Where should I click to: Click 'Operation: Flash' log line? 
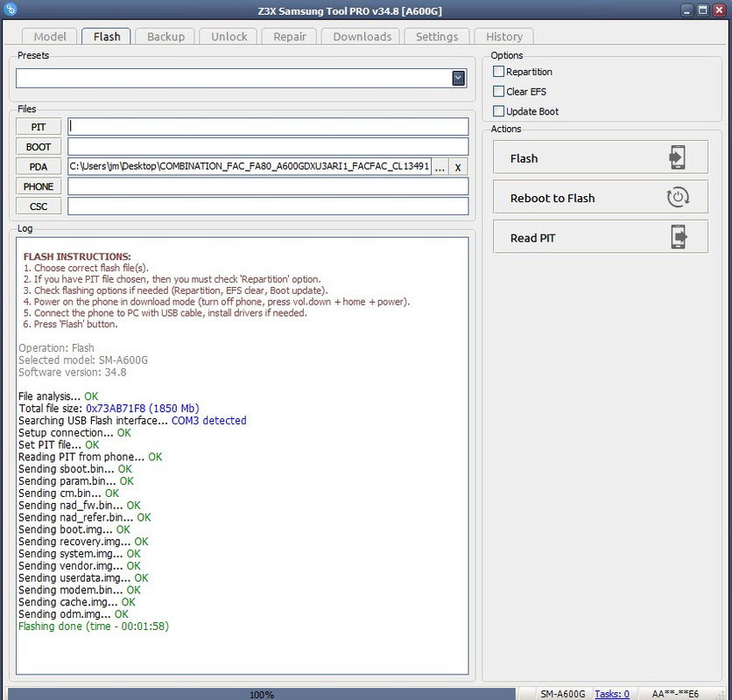tap(56, 347)
